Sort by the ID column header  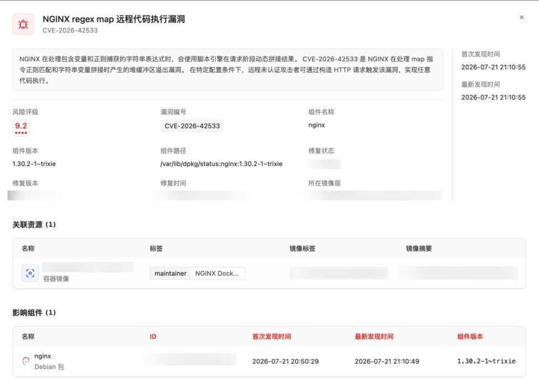pos(153,337)
